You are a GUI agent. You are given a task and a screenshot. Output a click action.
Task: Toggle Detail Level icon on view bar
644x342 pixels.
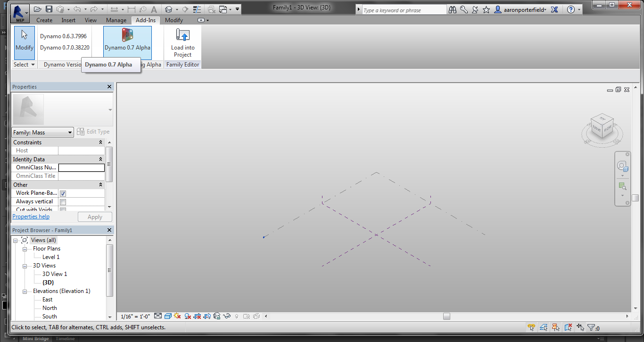pyautogui.click(x=158, y=316)
